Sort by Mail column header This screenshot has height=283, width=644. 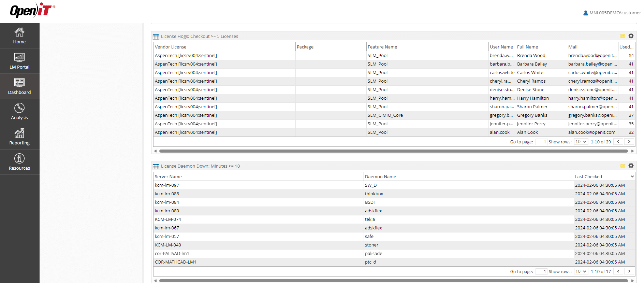coord(592,47)
